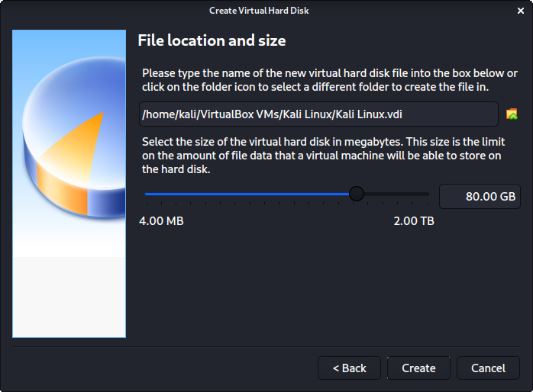
Task: Close the Create Virtual Hard Disk dialog
Action: pyautogui.click(x=522, y=10)
